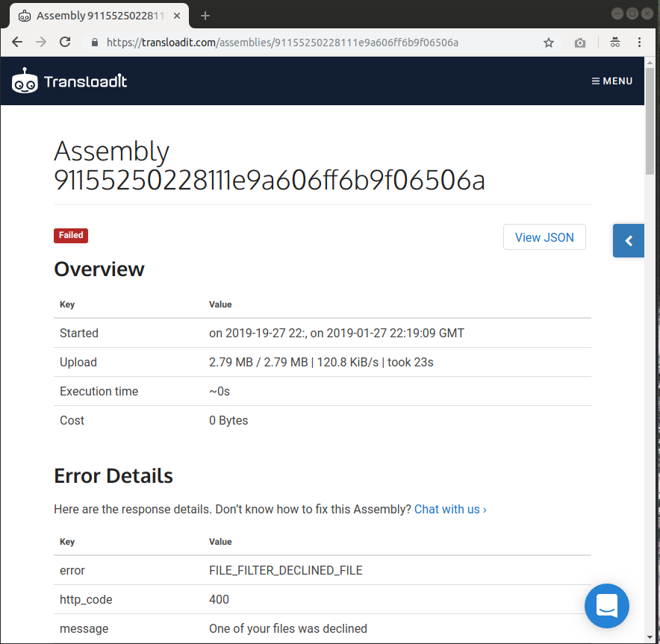660x644 pixels.
Task: Close the Assembly browser tab
Action: pyautogui.click(x=177, y=16)
